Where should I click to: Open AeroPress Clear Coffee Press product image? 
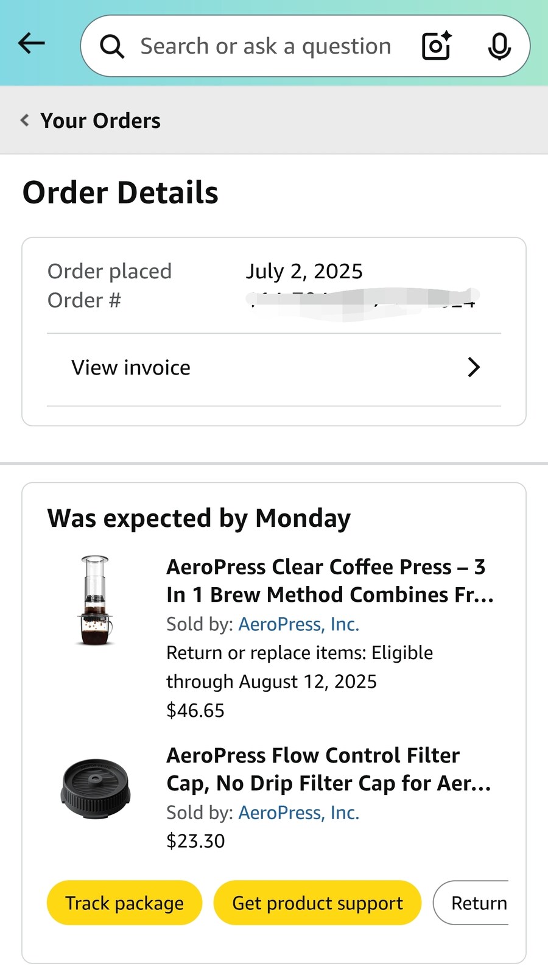click(95, 600)
